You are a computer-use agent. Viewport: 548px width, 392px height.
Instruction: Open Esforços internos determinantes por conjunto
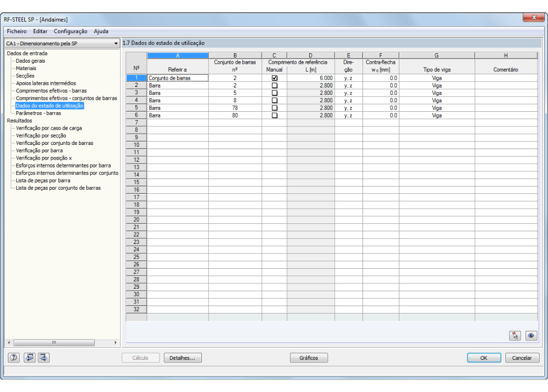pyautogui.click(x=67, y=173)
